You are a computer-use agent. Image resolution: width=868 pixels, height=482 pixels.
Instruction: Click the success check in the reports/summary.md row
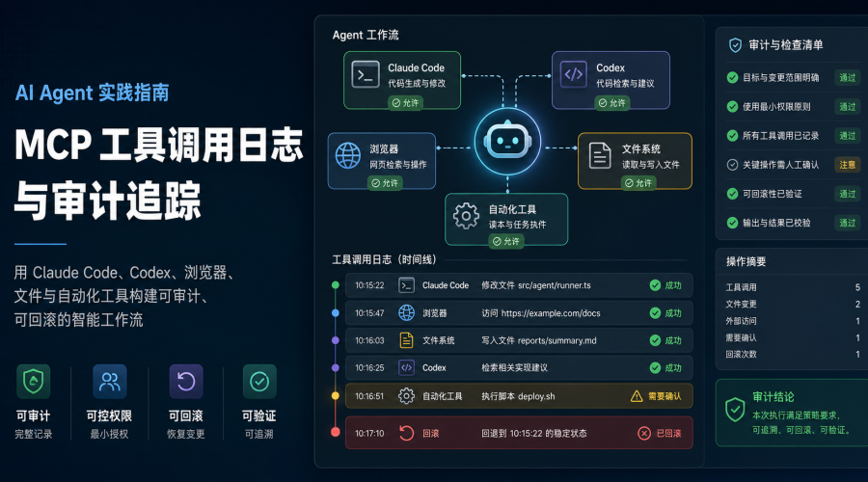[x=655, y=340]
